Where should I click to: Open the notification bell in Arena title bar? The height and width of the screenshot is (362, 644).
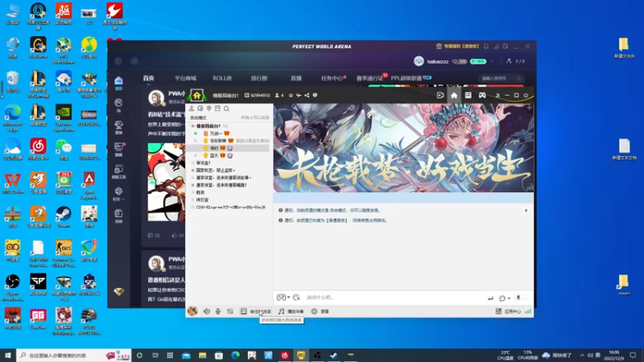tap(486, 47)
